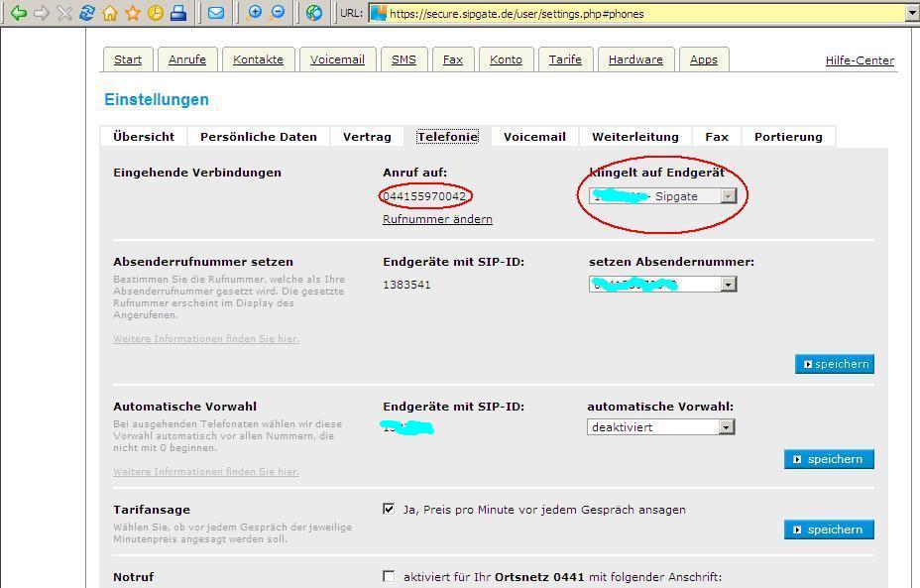Viewport: 920px width, 588px height.
Task: Click the green Back arrow in toolbar
Action: tap(18, 13)
